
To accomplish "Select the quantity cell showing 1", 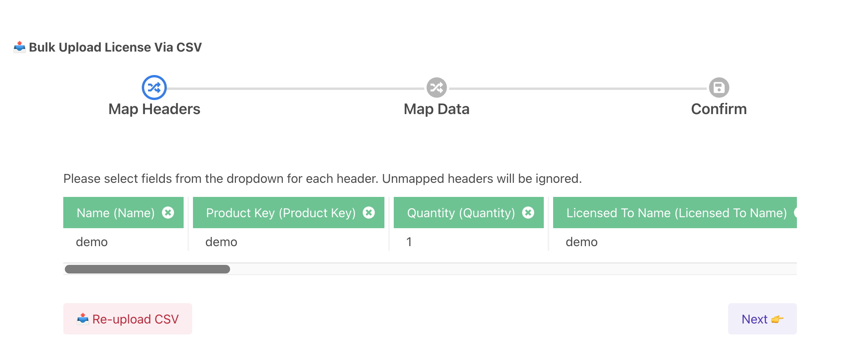I will click(409, 242).
